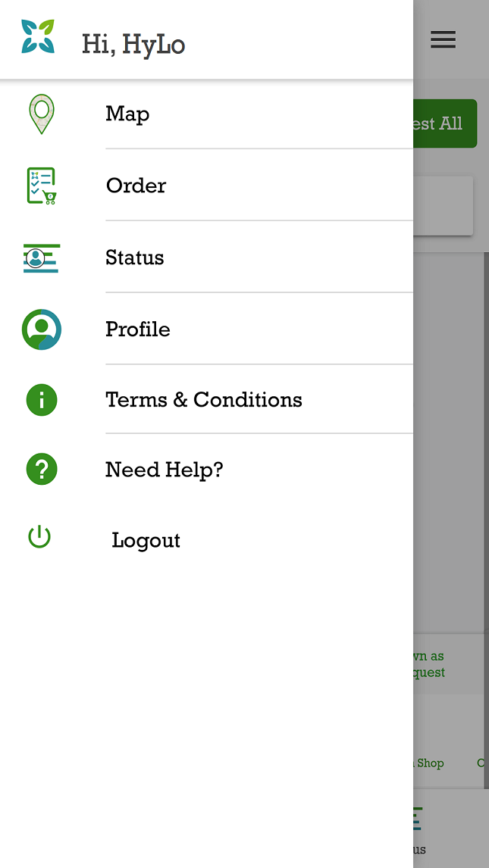This screenshot has height=868, width=489.
Task: Tap the Status tab in the bottom bar
Action: [x=415, y=829]
